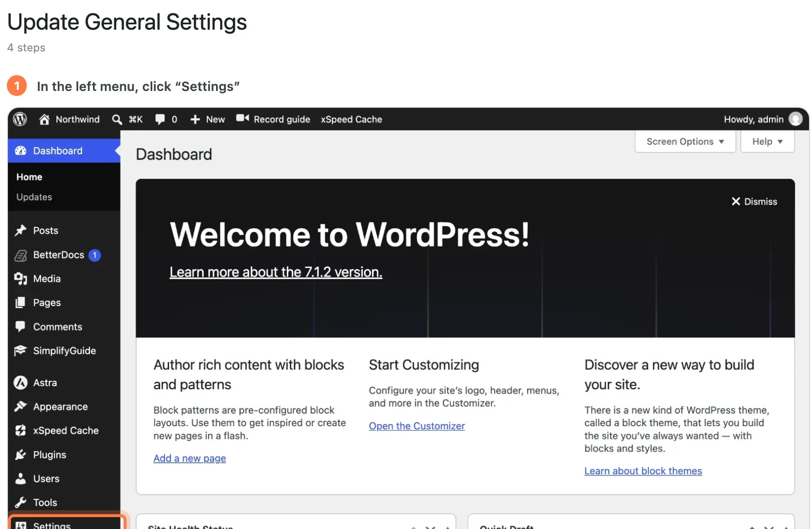812x529 pixels.
Task: Click the Northwind home icon
Action: pyautogui.click(x=45, y=119)
